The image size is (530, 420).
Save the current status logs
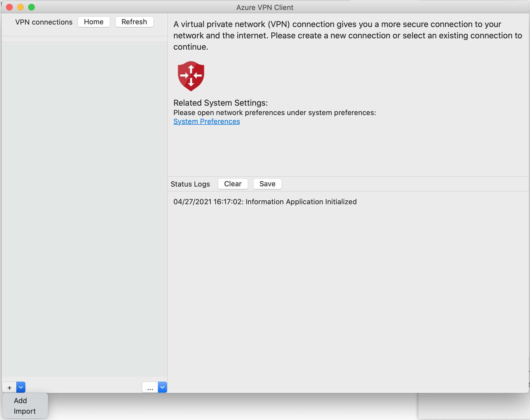click(267, 184)
